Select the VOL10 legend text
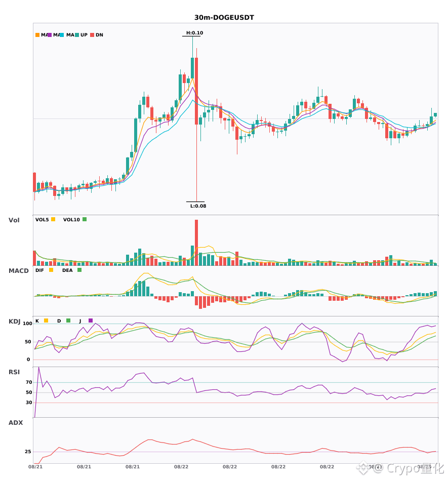 [x=71, y=220]
